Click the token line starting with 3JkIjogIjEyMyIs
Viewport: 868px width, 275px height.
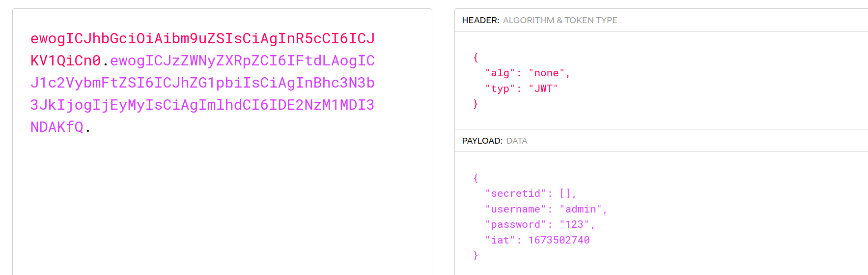coord(202,105)
